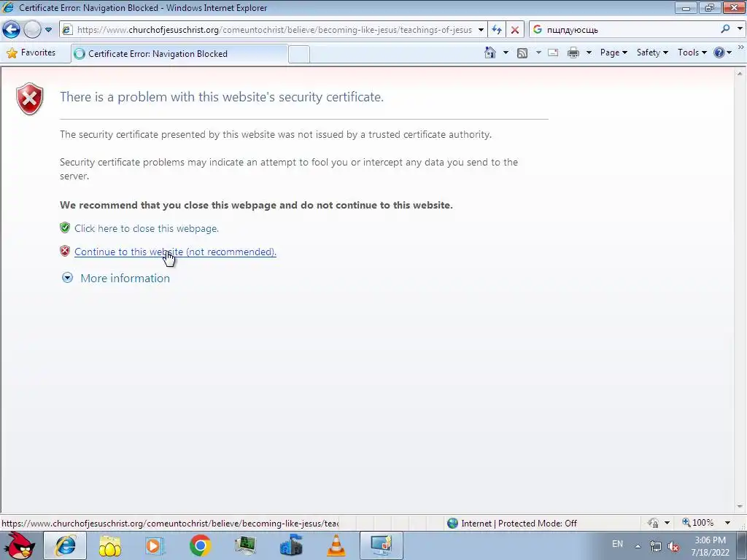Open the Favorites star button
The image size is (747, 560).
coord(31,52)
